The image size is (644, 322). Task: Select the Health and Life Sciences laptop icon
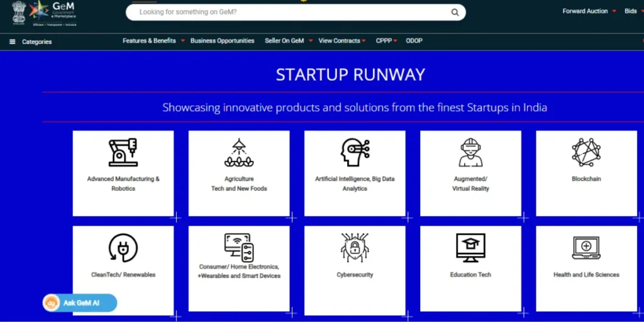[587, 248]
